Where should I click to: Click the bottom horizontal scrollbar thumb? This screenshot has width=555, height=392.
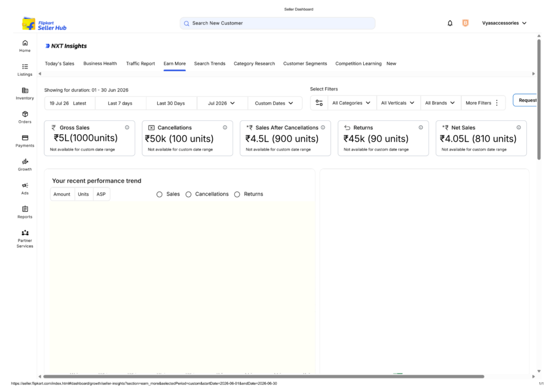coord(264,377)
